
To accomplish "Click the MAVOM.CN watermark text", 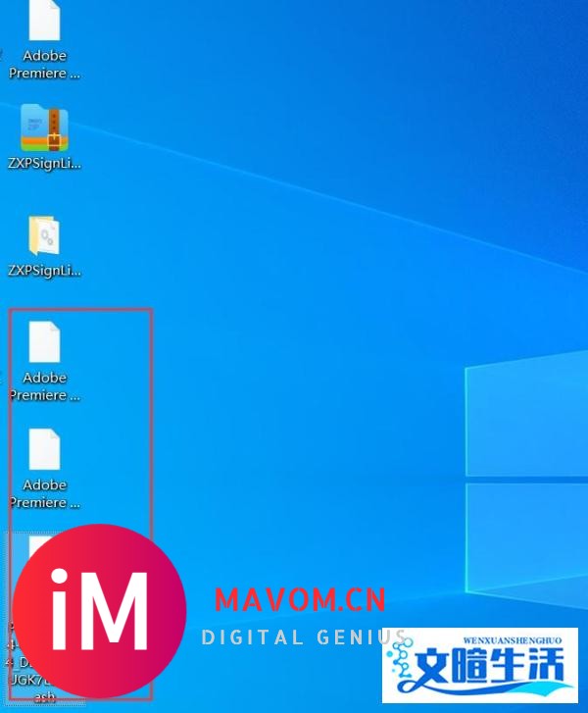I will pyautogui.click(x=300, y=599).
